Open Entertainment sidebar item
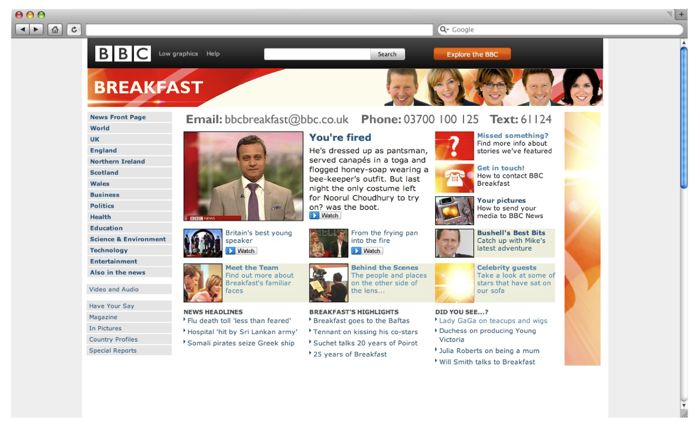Screen dimensions: 699x436 click(129, 262)
